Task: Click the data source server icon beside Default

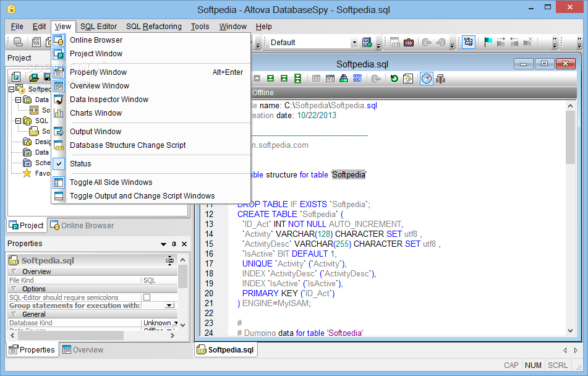Action: coord(367,43)
